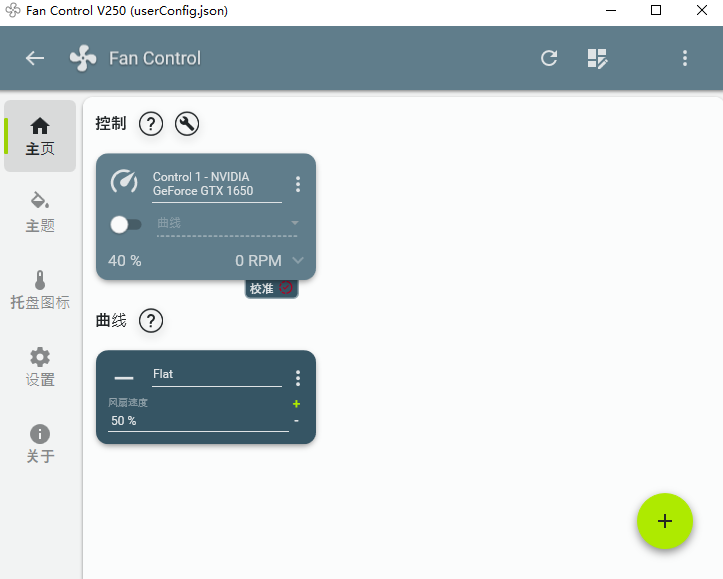Toggle the Control 1 enable switch

point(125,225)
